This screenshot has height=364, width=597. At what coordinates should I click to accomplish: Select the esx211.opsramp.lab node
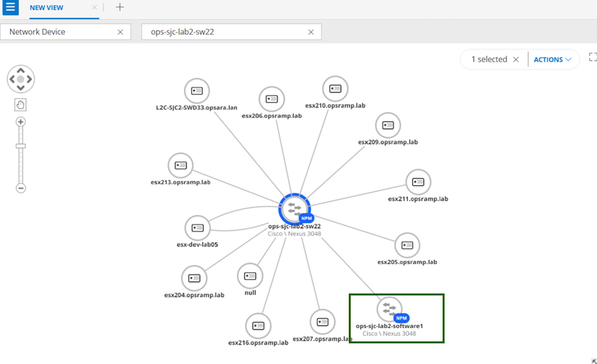pyautogui.click(x=418, y=182)
